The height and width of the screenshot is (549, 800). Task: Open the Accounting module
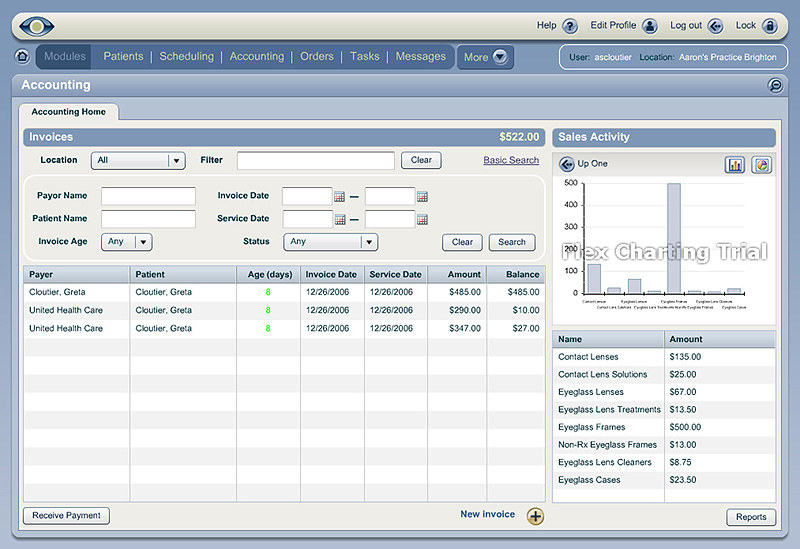(257, 56)
